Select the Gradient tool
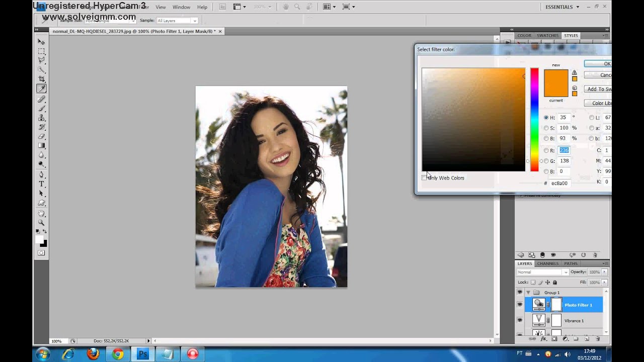 [41, 146]
